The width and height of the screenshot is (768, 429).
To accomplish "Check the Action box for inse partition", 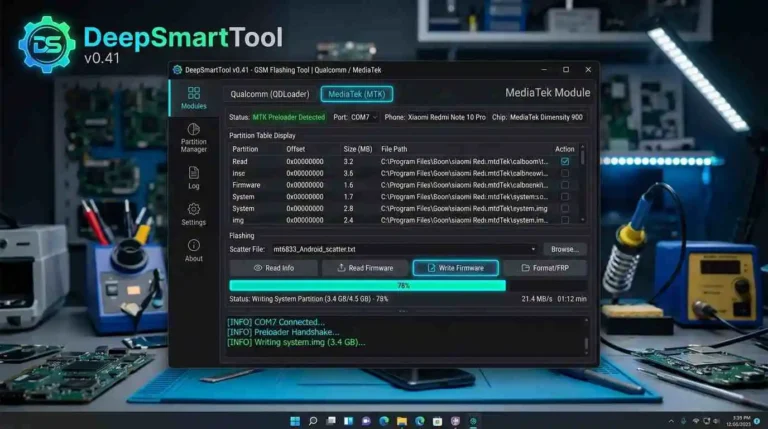I will [565, 173].
